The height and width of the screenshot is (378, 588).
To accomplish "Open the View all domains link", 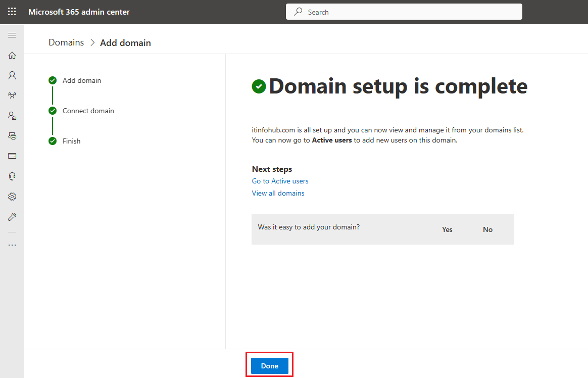I will (278, 193).
